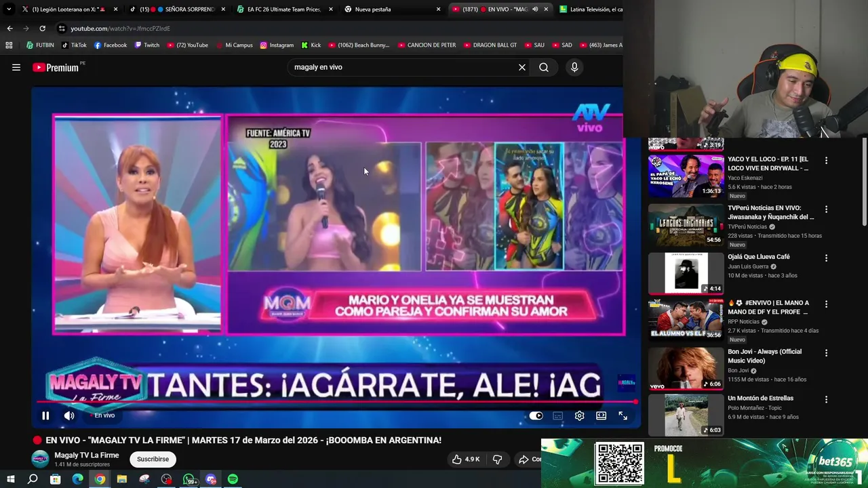868x488 pixels.
Task: Open the Windows Start menu
Action: pyautogui.click(x=10, y=479)
